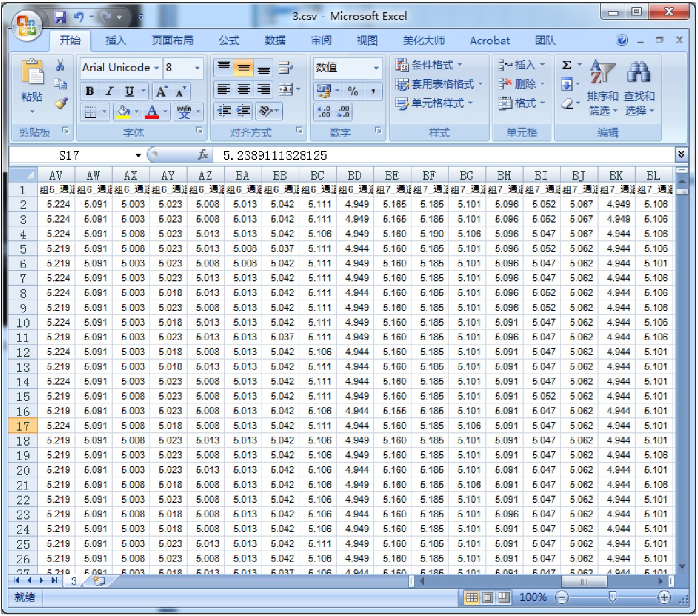This screenshot has width=698, height=616.
Task: Open the Name Box dropdown arrow
Action: click(x=138, y=155)
